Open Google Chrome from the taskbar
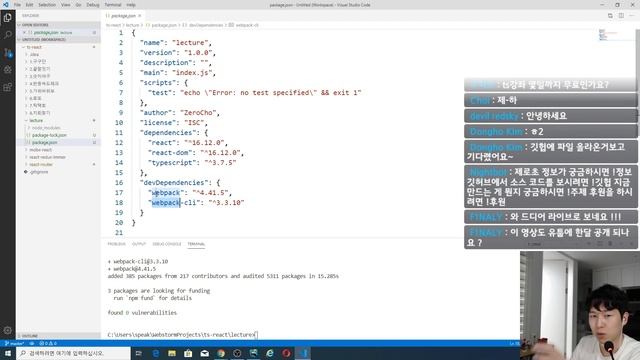 [x=221, y=353]
